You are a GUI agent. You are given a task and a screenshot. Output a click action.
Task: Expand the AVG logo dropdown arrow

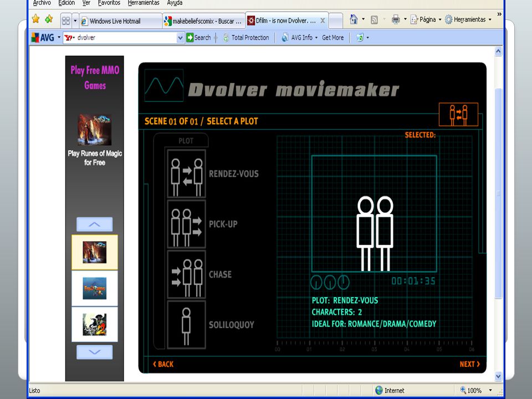pos(59,37)
